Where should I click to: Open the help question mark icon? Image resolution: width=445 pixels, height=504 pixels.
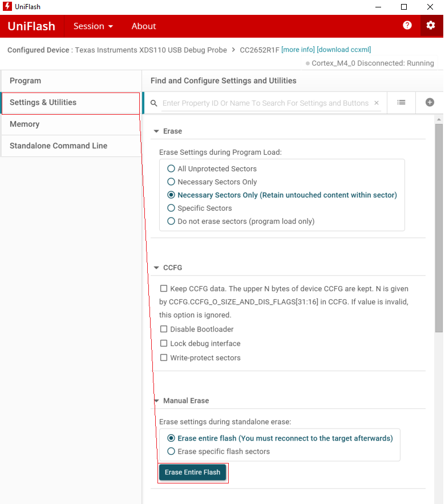click(x=407, y=26)
